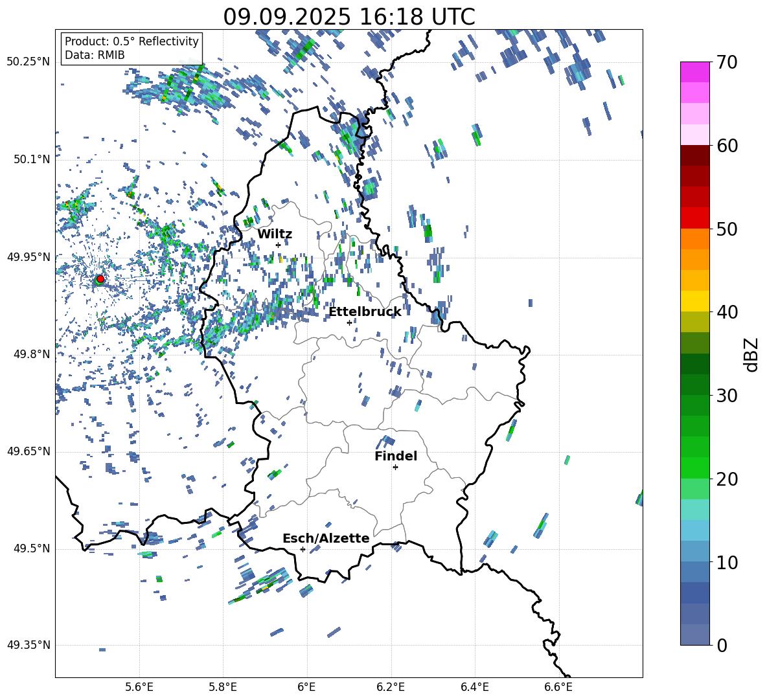767x700 pixels.
Task: Click the 70 colorbar tick label
Action: (x=727, y=62)
